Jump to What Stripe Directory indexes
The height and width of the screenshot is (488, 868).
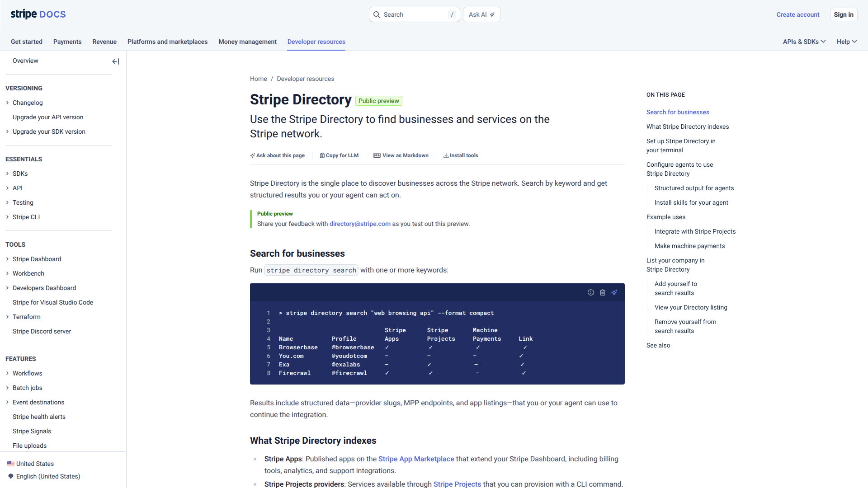688,127
